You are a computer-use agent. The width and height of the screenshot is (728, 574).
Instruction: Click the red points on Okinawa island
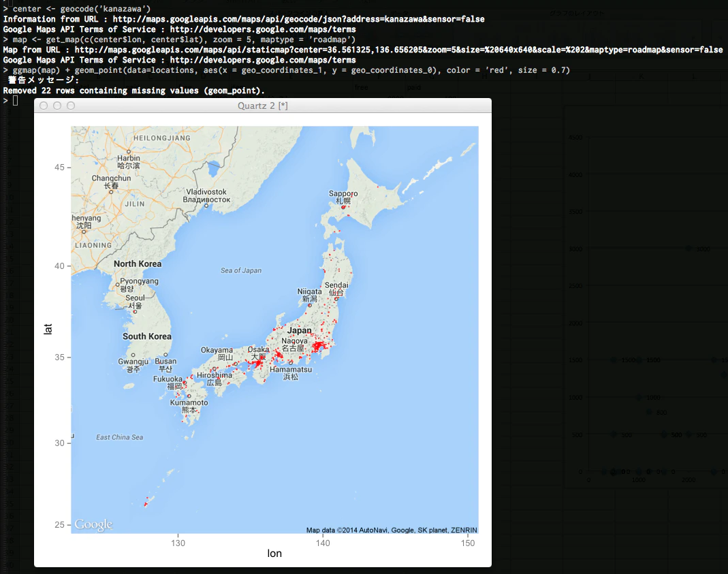click(146, 503)
